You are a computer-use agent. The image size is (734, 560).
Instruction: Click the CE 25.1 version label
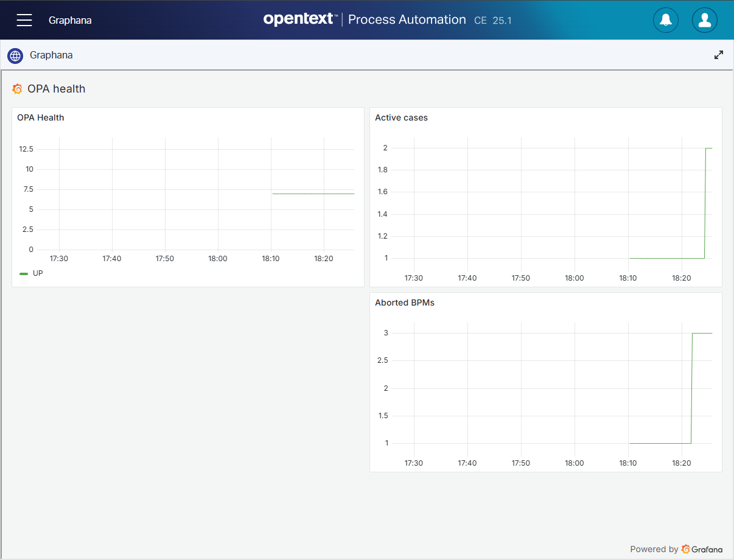point(492,20)
